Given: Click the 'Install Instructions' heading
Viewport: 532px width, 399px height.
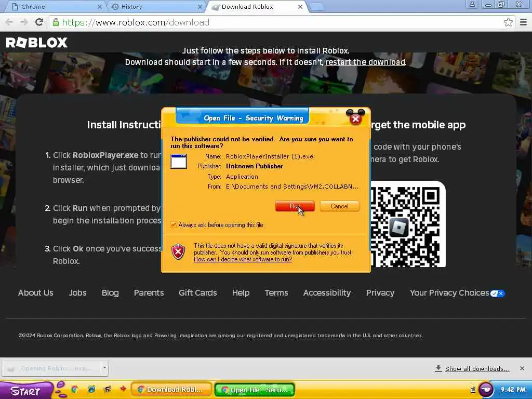Looking at the screenshot, I should (x=124, y=125).
